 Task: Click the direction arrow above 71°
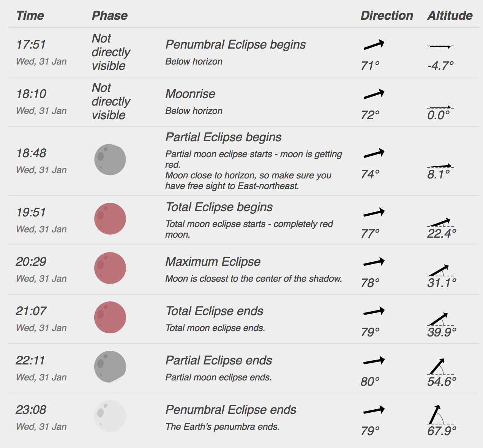[374, 45]
